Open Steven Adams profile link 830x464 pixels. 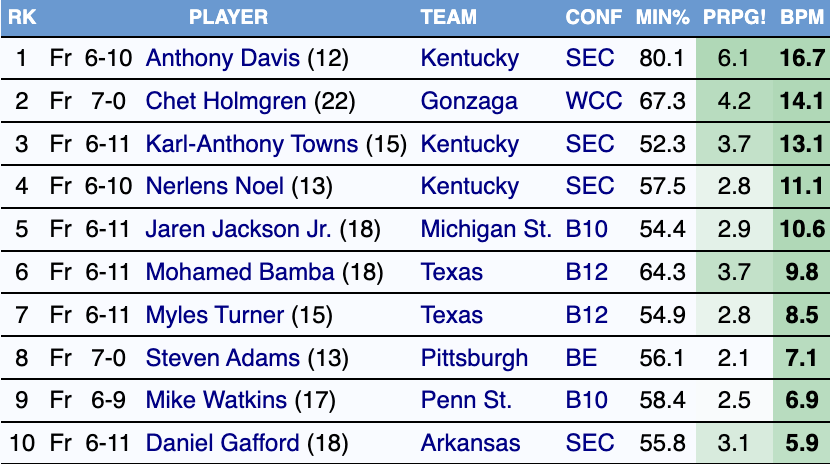tap(222, 358)
